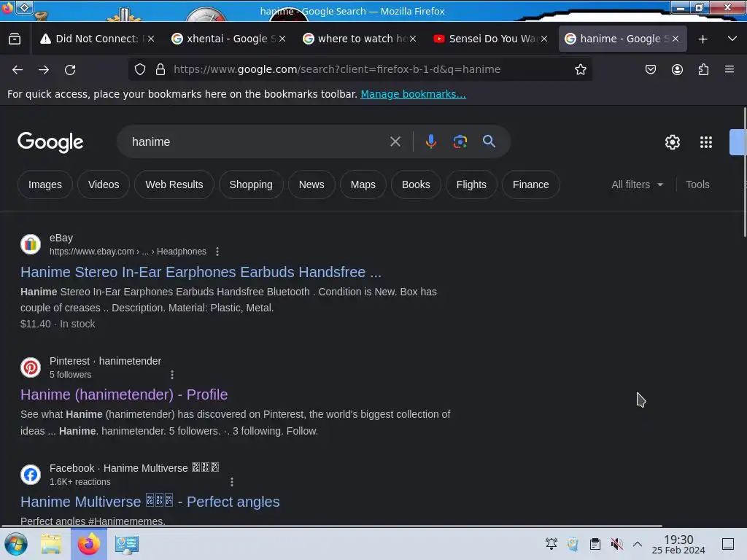Open tracking protection shield icon

[140, 69]
